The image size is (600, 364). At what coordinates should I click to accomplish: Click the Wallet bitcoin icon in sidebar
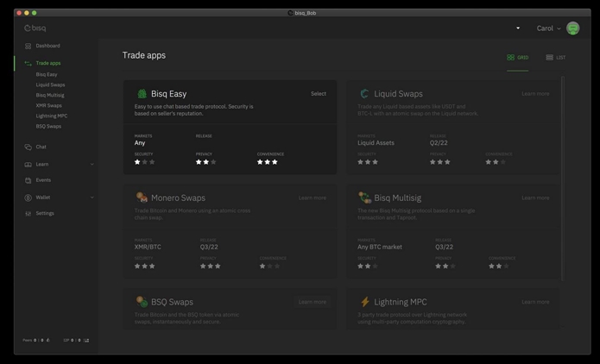pyautogui.click(x=28, y=198)
